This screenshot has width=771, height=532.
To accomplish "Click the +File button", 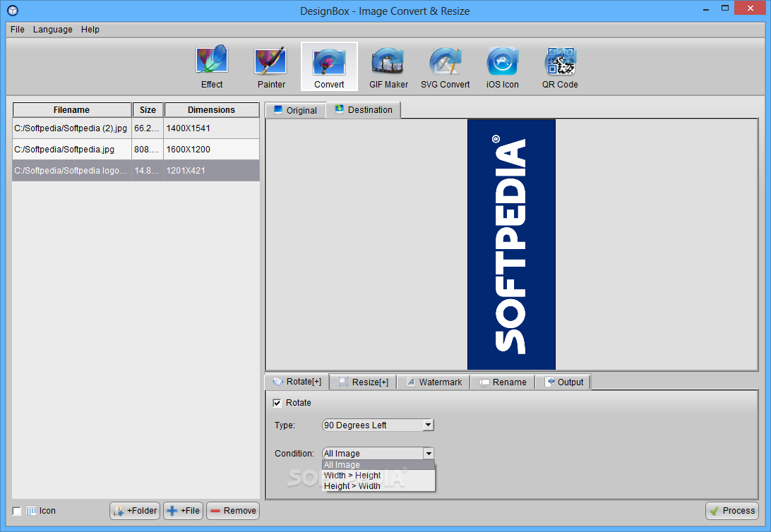I will coord(184,511).
